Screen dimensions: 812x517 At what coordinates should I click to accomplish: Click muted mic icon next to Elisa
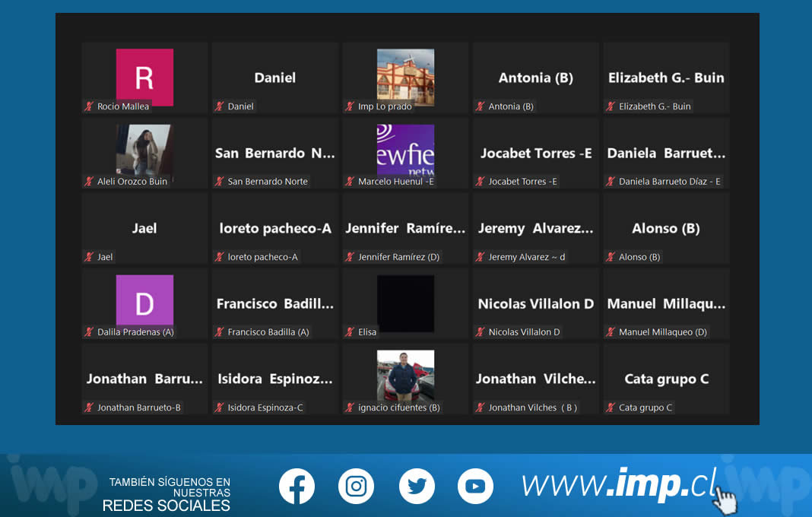[x=350, y=332]
